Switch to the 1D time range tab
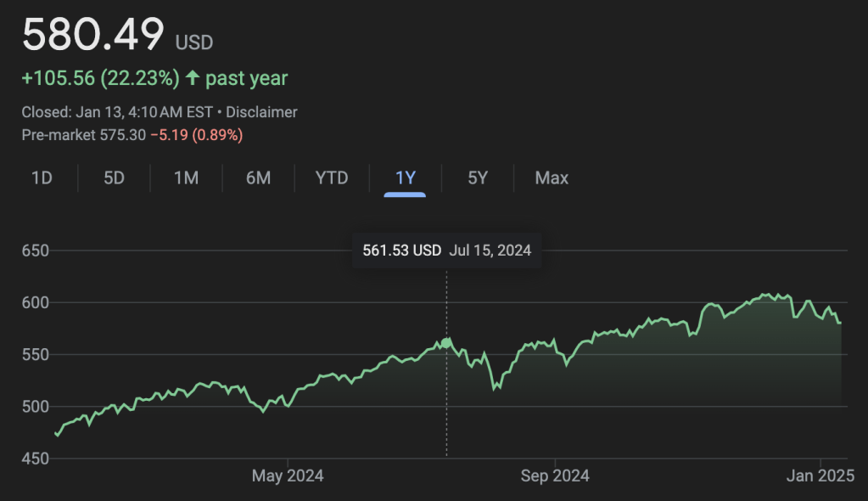Screen dimensions: 868x501 pyautogui.click(x=42, y=178)
